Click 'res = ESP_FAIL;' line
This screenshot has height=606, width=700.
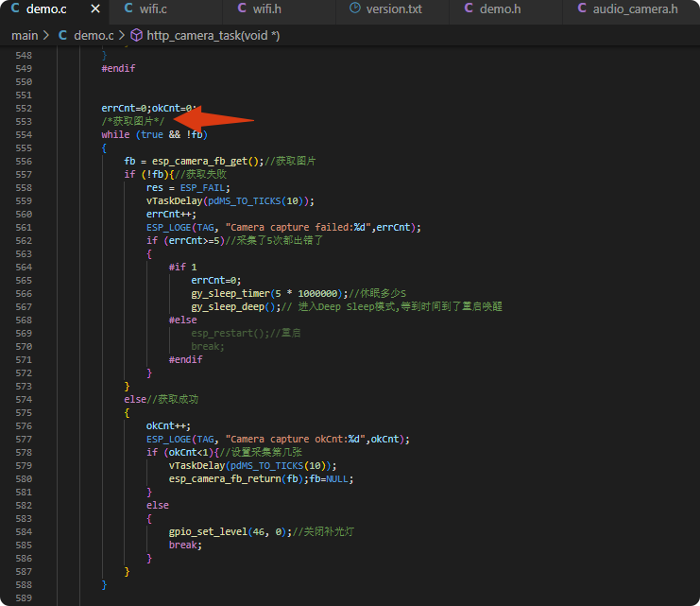coord(188,188)
